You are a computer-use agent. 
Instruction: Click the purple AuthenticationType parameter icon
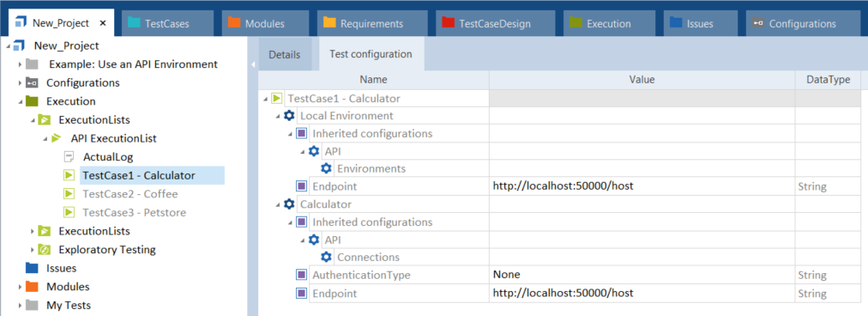302,275
